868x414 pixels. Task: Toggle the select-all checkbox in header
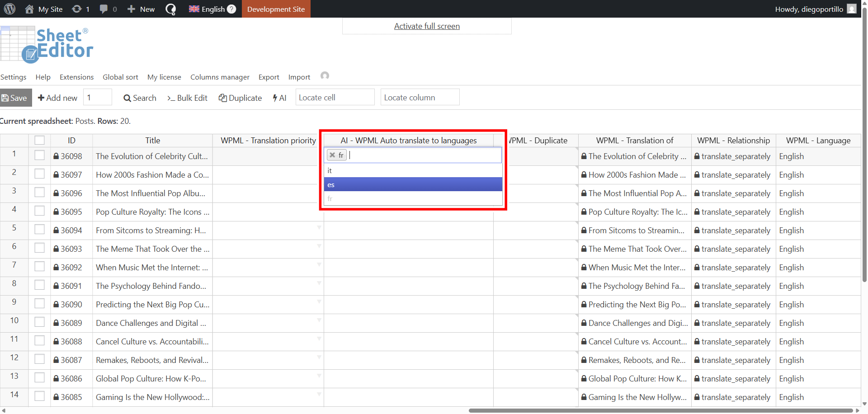click(x=40, y=140)
